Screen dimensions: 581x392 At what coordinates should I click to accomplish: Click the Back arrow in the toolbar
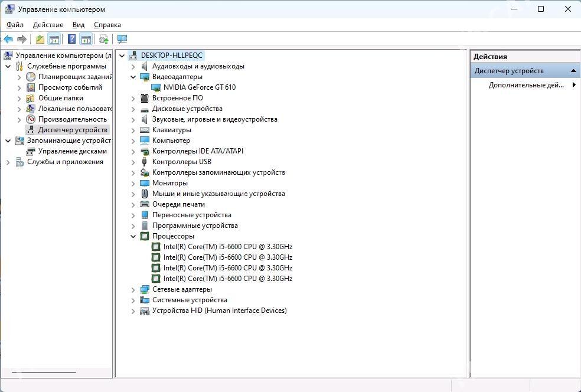[x=8, y=40]
